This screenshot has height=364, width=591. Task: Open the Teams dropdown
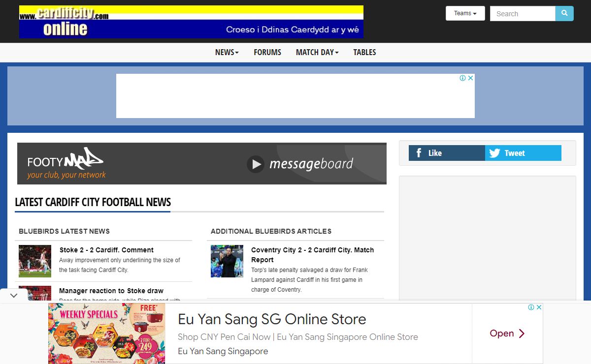[x=465, y=13]
